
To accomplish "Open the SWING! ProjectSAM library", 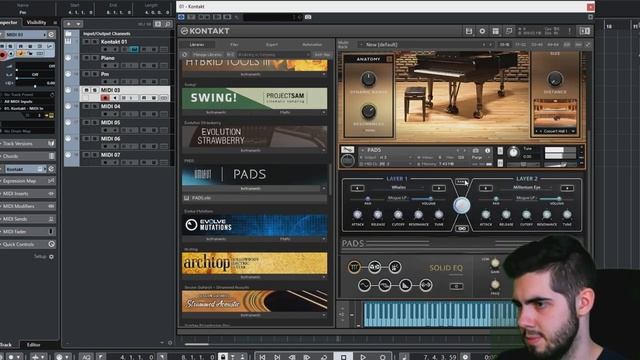I will (255, 98).
